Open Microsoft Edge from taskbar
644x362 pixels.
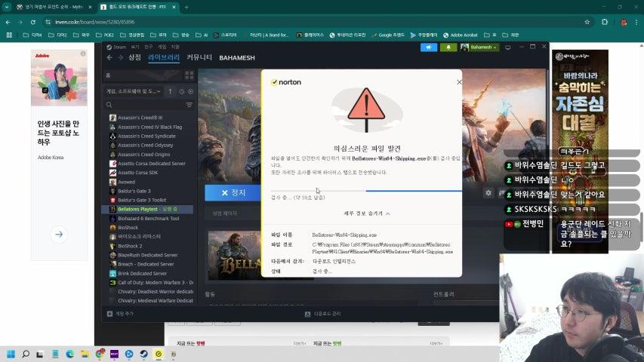tap(69, 354)
